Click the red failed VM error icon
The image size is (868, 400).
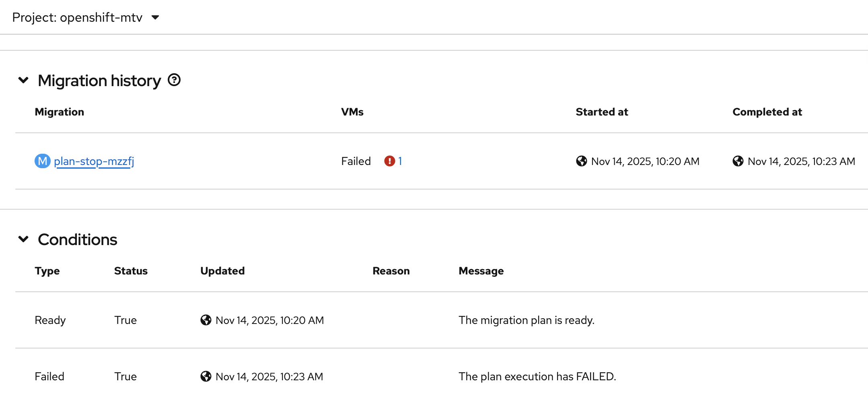click(x=389, y=161)
